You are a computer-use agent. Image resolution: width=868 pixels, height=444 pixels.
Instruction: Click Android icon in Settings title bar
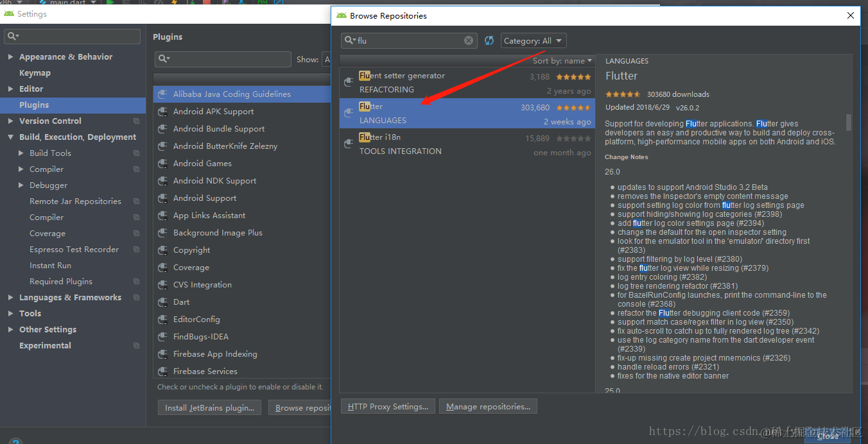coord(9,13)
